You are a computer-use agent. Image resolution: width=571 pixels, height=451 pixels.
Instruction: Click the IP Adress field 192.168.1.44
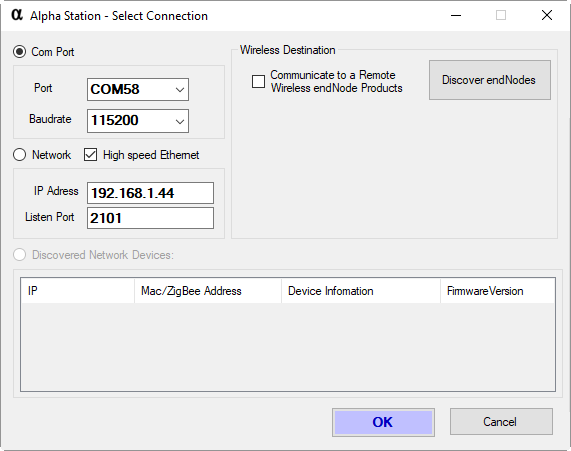pyautogui.click(x=150, y=193)
